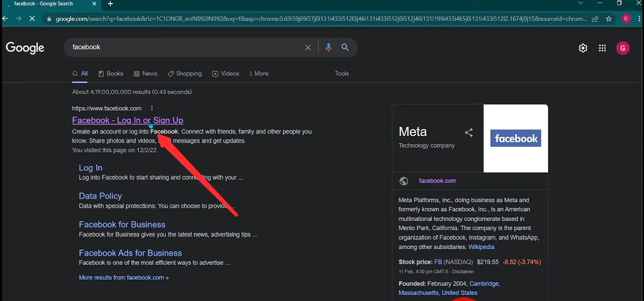Open a new tab with the plus button
This screenshot has height=301, width=644.
pos(110,4)
